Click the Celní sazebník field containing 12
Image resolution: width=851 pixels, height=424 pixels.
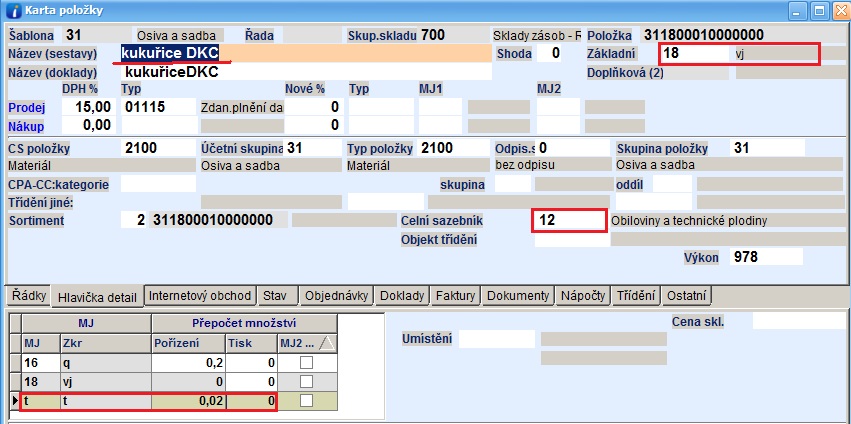(x=568, y=220)
